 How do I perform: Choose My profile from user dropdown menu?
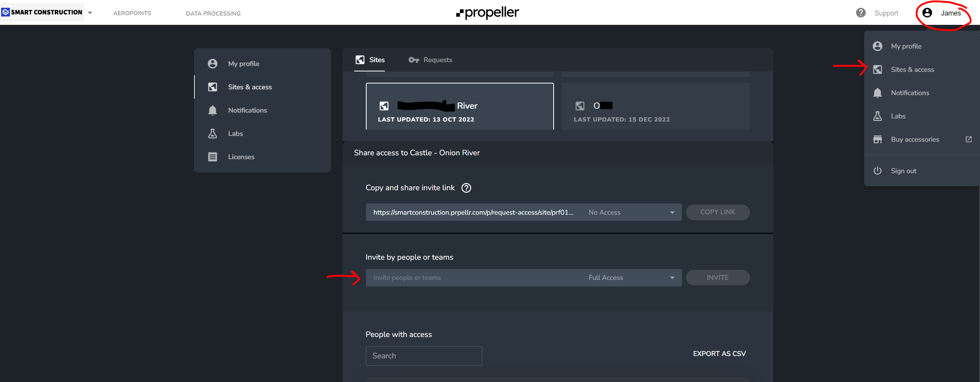922,46
